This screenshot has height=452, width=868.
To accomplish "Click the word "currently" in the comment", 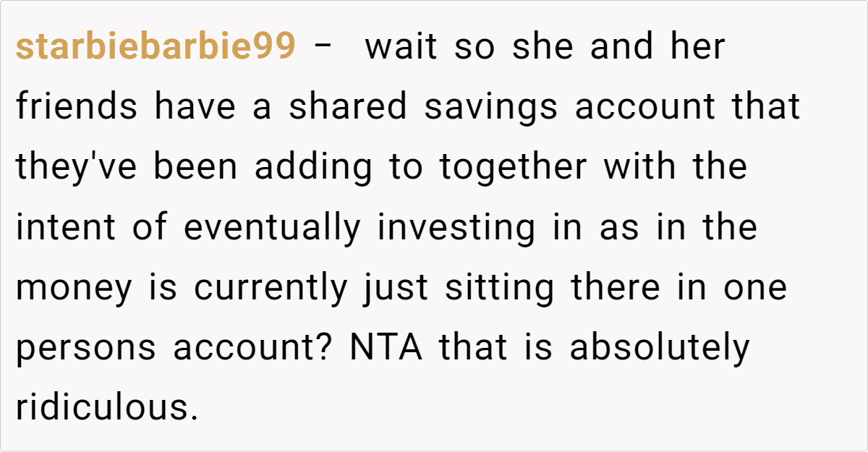I will 271,287.
